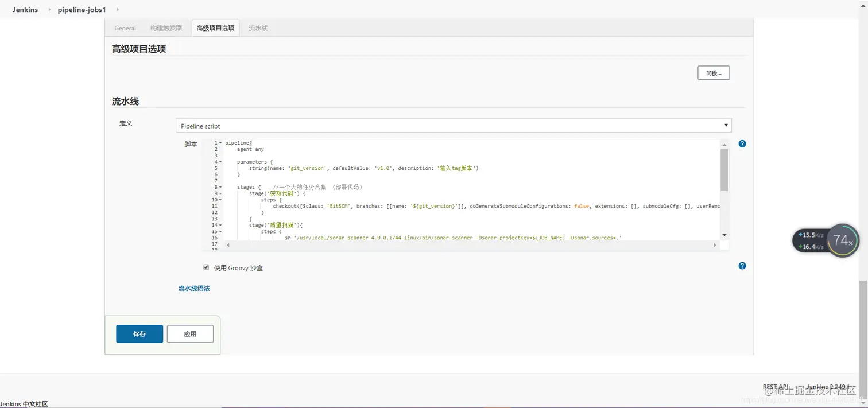Collapse the stages block at line 8
868x408 pixels.
coord(220,187)
